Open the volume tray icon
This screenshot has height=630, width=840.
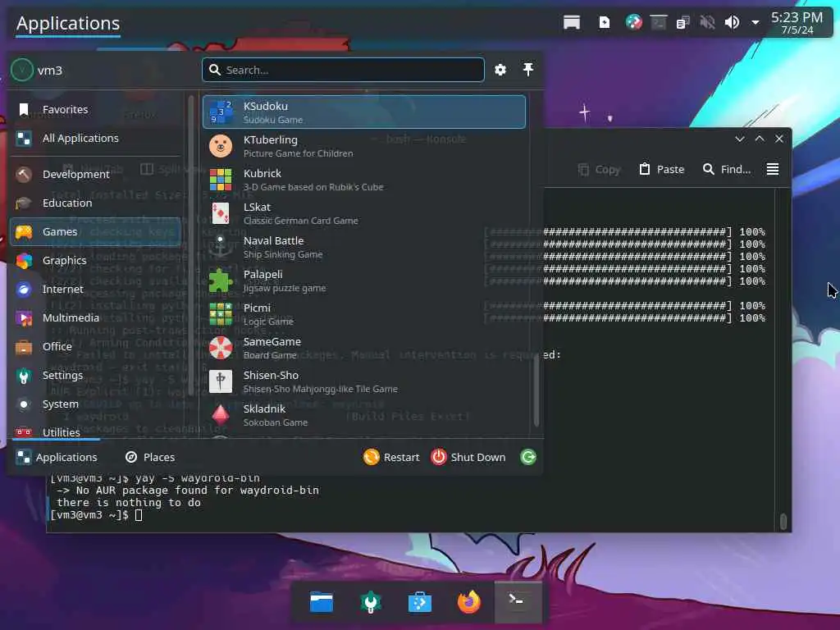pyautogui.click(x=732, y=22)
